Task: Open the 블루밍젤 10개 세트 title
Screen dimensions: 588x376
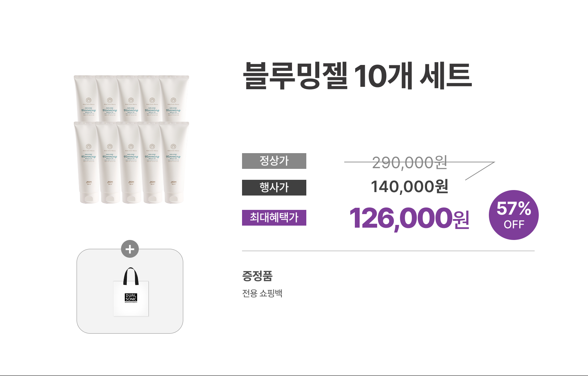Action: pos(357,76)
